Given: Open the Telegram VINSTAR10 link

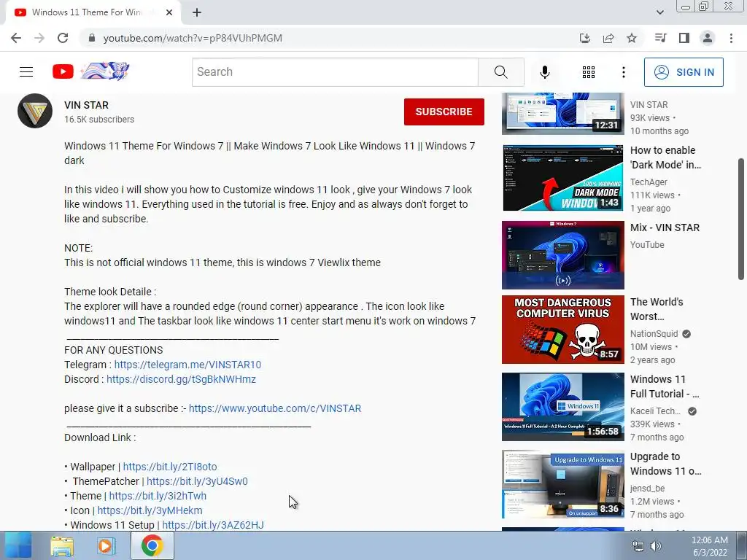Looking at the screenshot, I should tap(187, 365).
